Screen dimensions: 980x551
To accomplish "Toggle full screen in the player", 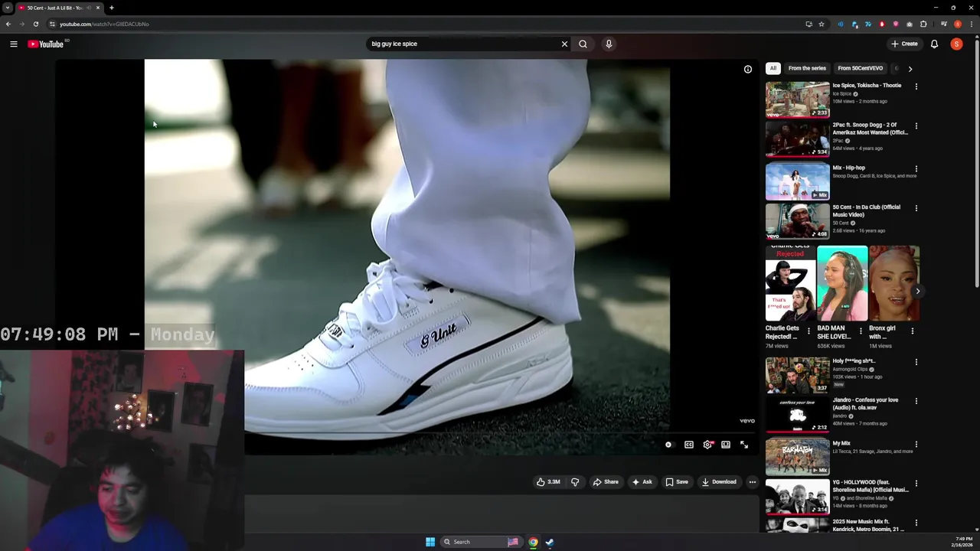I will (x=744, y=445).
